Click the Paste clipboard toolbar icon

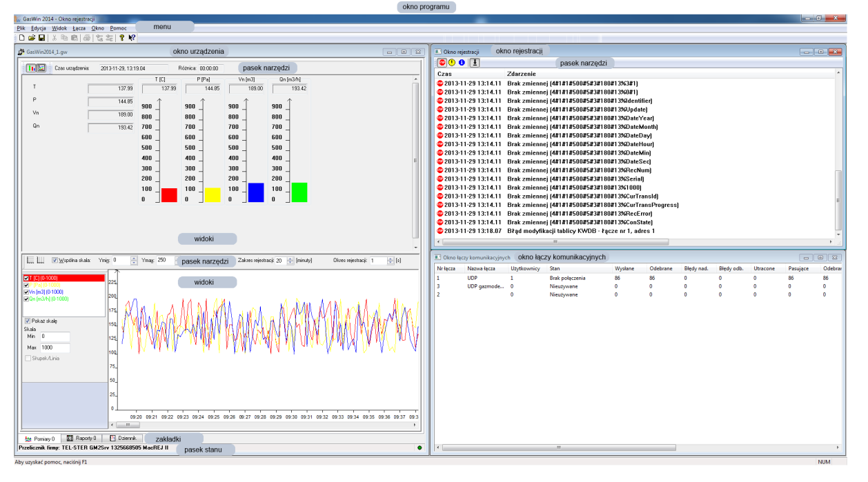(74, 38)
